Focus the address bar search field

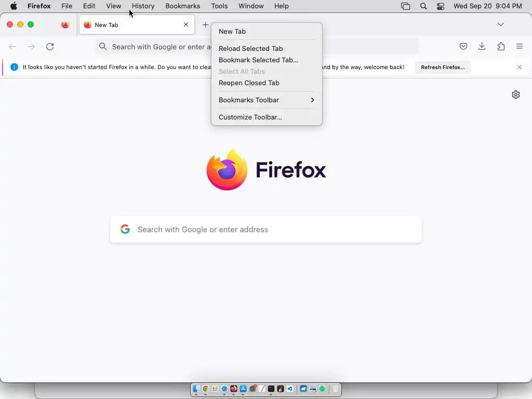tap(257, 46)
